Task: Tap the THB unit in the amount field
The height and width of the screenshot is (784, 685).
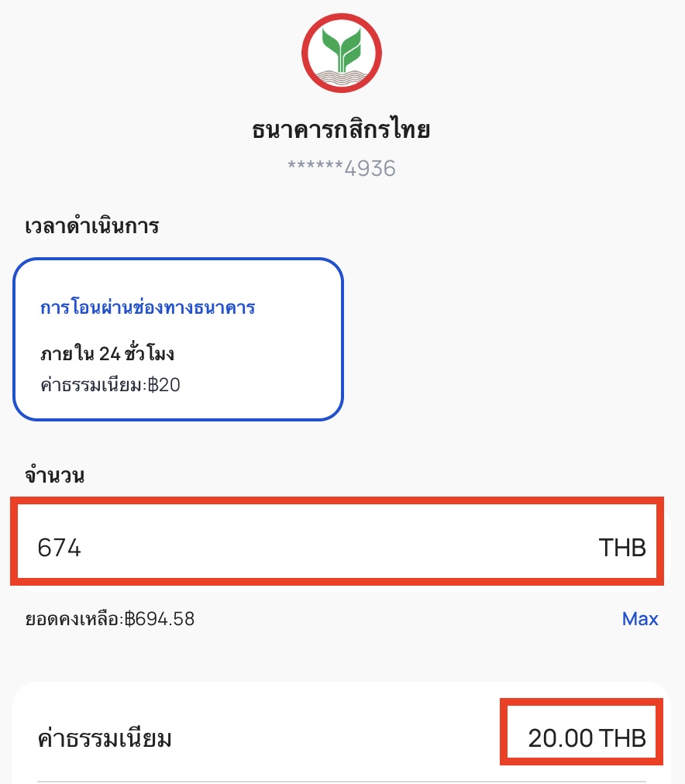Action: point(622,548)
